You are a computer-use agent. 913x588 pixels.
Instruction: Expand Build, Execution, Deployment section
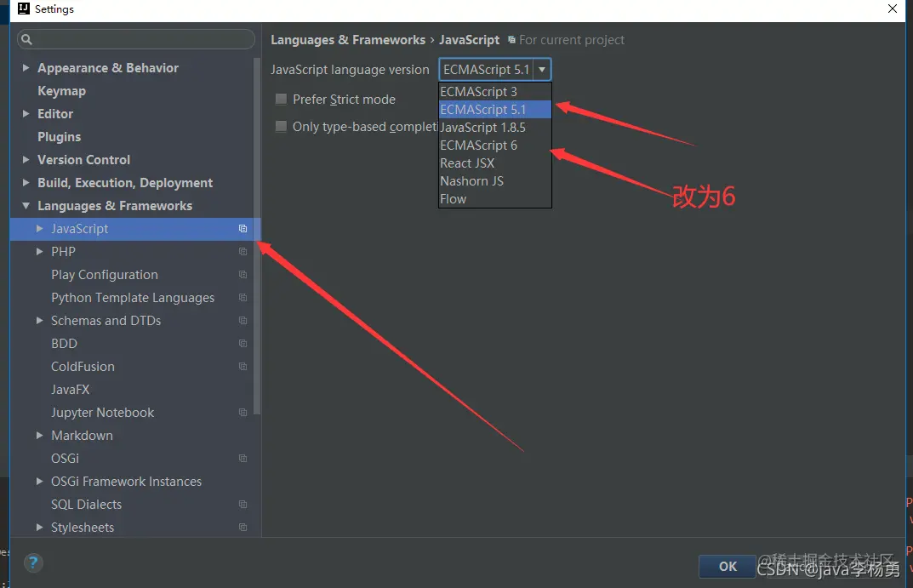(26, 182)
